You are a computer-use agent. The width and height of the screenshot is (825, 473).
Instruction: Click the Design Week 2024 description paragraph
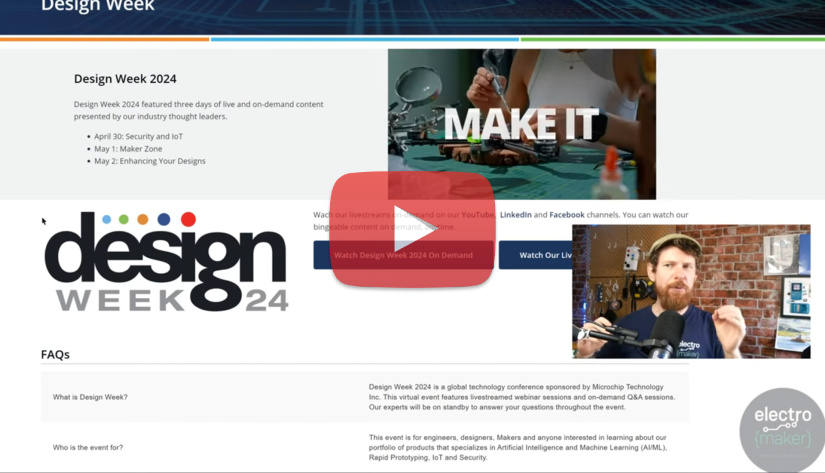click(198, 110)
